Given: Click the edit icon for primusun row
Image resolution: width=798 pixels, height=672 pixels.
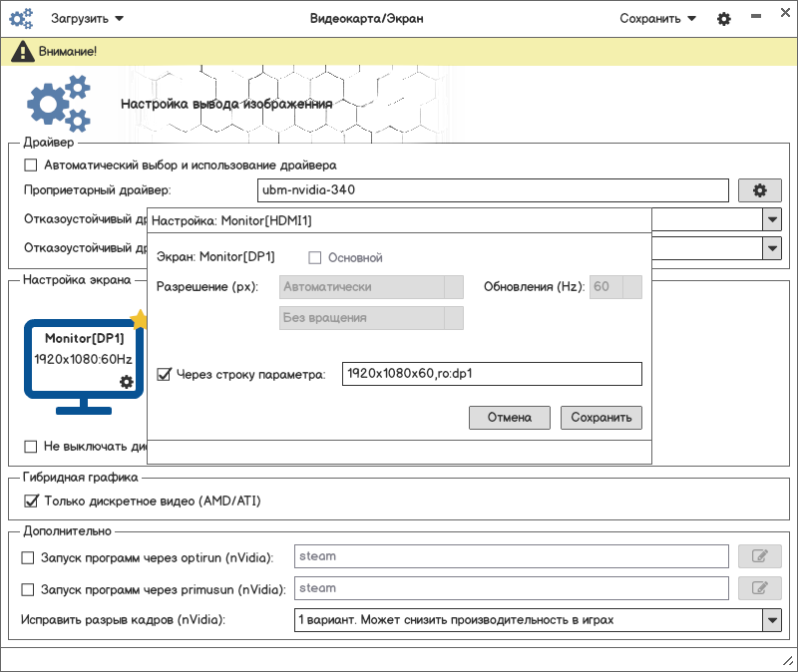Looking at the screenshot, I should tap(760, 588).
